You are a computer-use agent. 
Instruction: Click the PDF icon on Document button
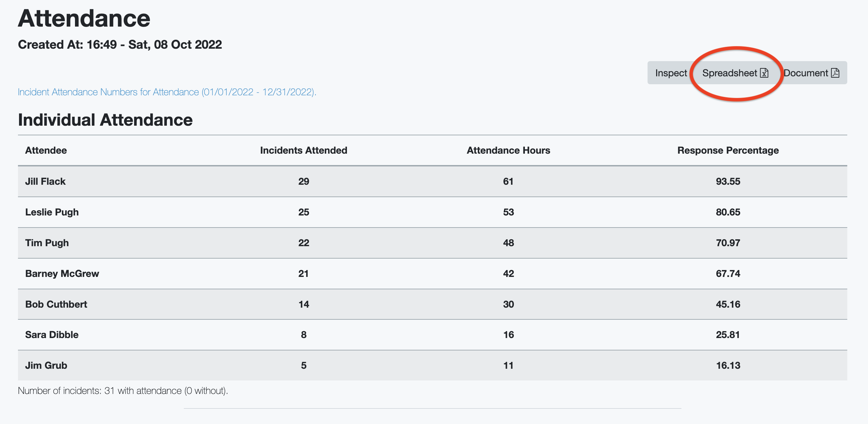pyautogui.click(x=835, y=73)
